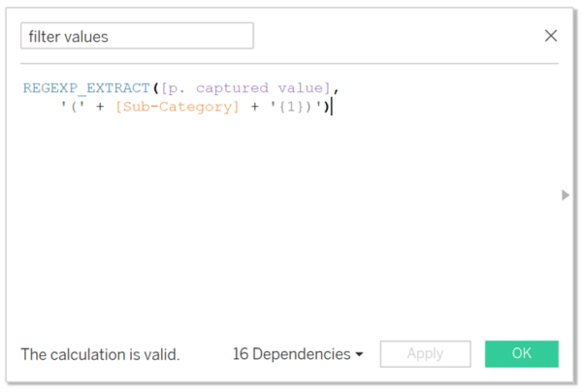This screenshot has width=582, height=392.
Task: Open the 16 Dependencies dropdown
Action: pyautogui.click(x=298, y=354)
